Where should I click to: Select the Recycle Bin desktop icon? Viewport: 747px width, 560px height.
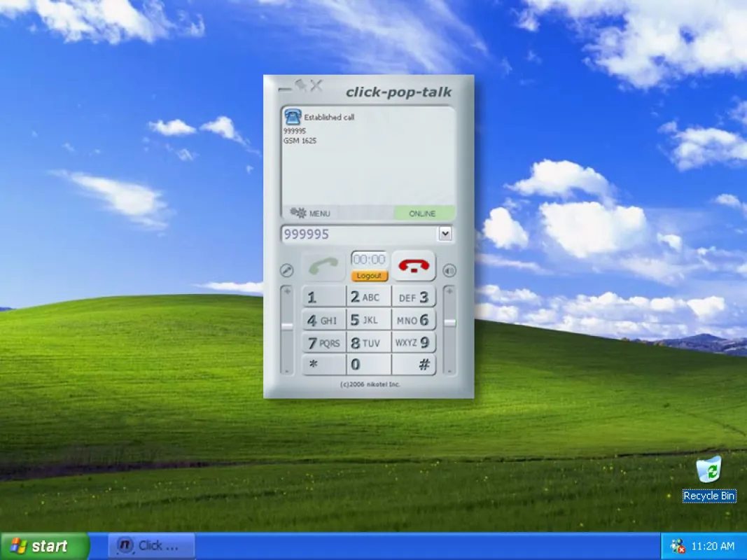tap(709, 479)
